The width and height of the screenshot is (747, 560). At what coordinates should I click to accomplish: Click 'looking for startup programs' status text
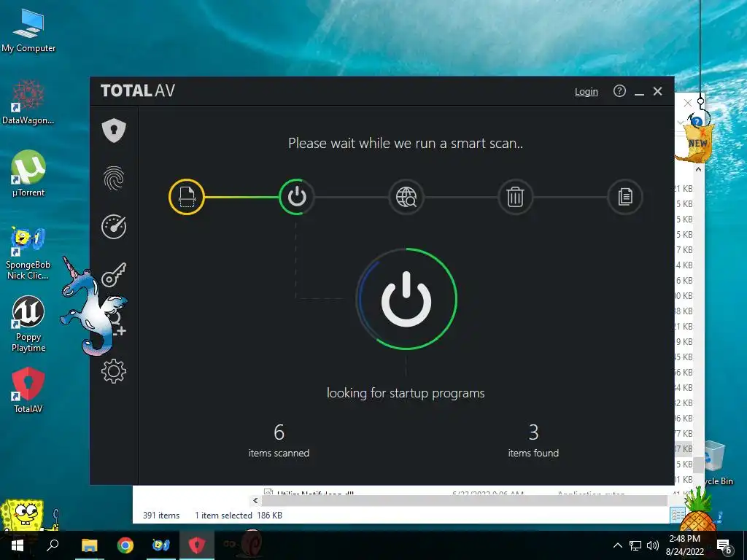point(406,393)
